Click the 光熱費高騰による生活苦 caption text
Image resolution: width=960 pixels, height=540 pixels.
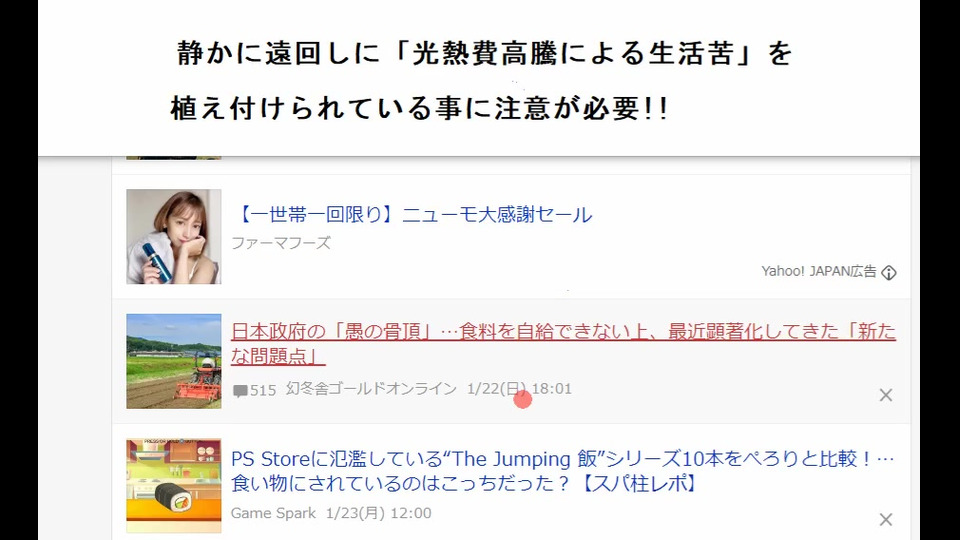(573, 53)
